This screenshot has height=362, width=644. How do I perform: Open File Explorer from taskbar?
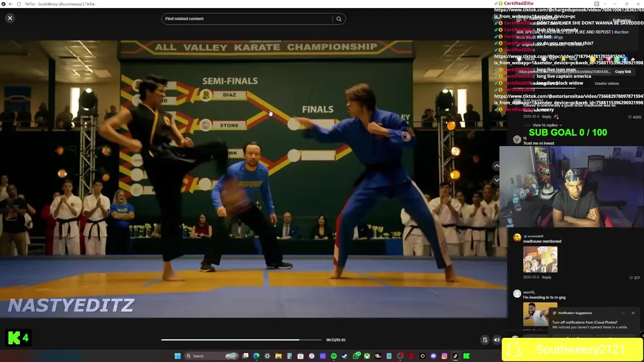[x=278, y=356]
